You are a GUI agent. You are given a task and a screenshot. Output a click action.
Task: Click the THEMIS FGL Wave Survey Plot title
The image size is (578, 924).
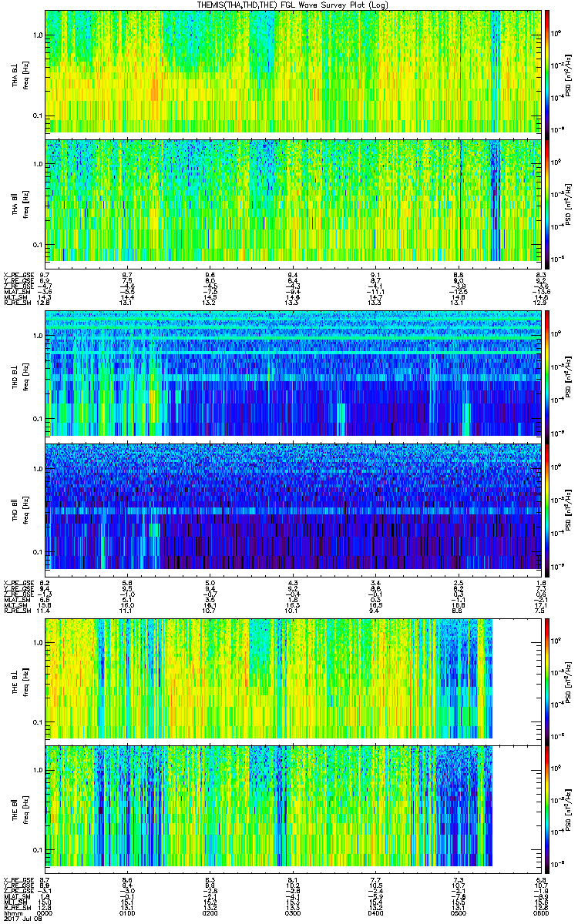coord(294,5)
